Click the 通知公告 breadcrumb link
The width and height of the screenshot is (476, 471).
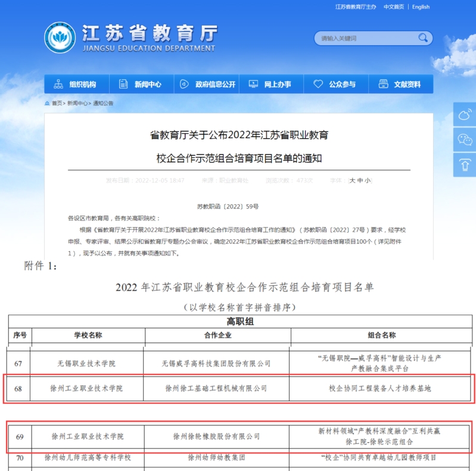pyautogui.click(x=103, y=104)
